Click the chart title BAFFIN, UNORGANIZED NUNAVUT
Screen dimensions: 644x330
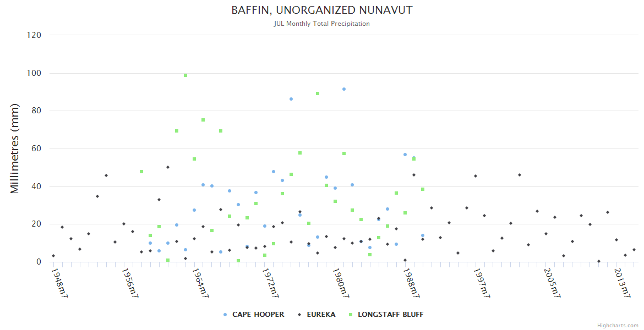pyautogui.click(x=322, y=10)
